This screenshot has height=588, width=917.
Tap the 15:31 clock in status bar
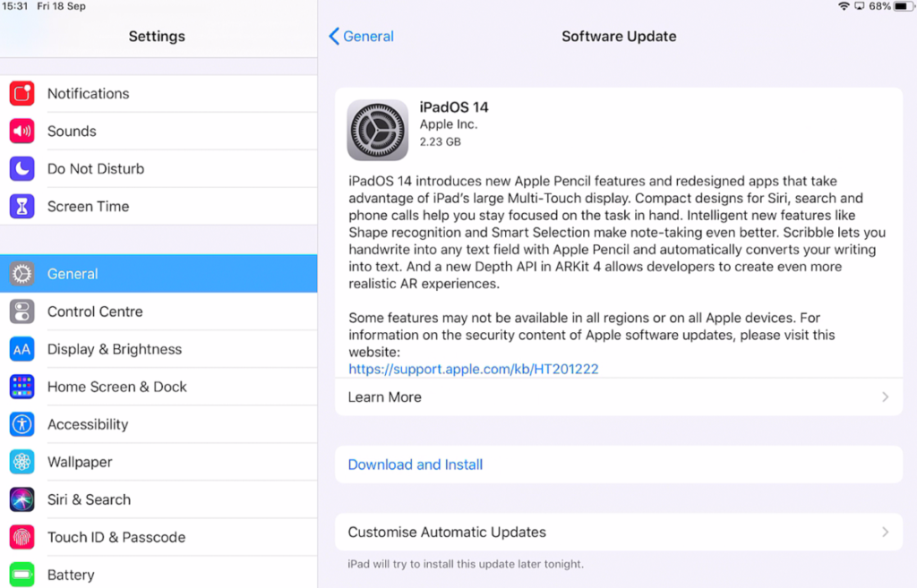pos(14,6)
